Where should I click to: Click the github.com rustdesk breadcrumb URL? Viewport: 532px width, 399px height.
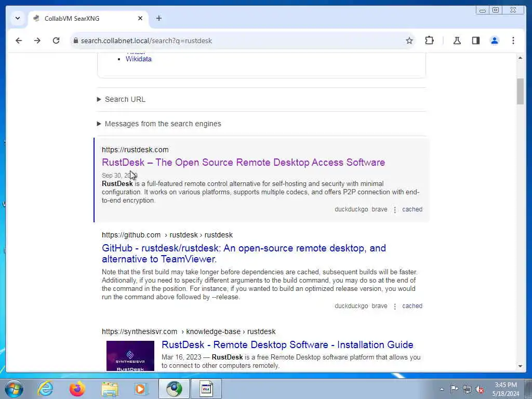(x=167, y=235)
